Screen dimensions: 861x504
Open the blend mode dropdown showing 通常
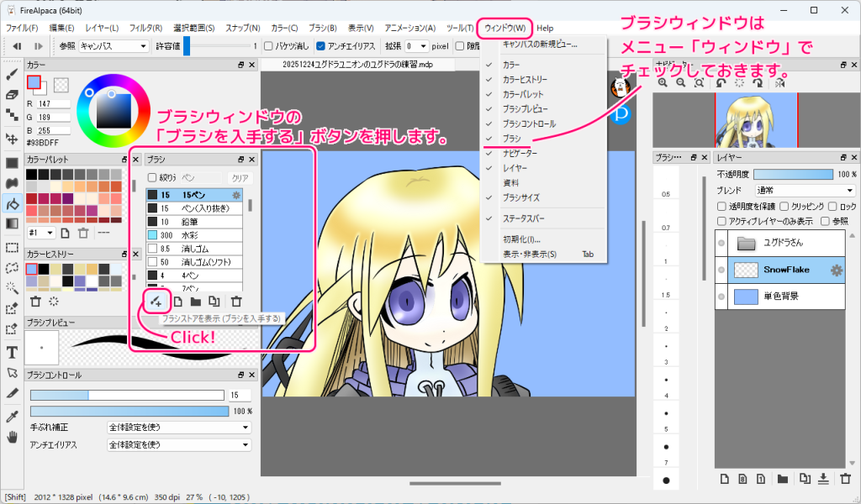pyautogui.click(x=806, y=191)
